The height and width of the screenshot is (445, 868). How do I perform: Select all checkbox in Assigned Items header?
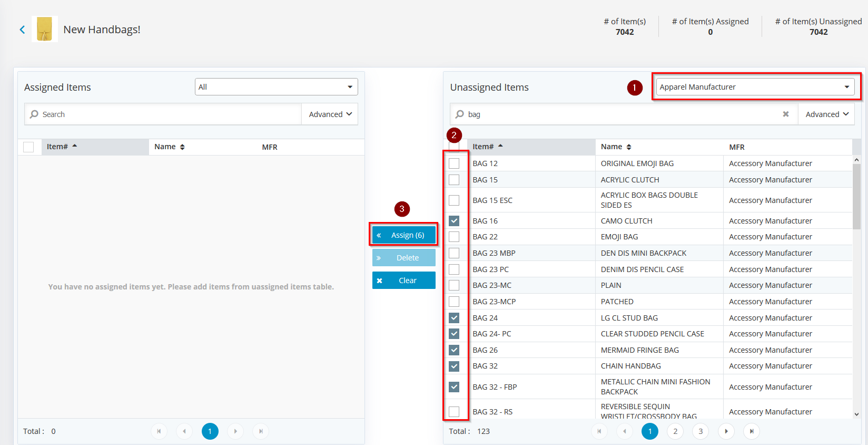click(x=28, y=147)
